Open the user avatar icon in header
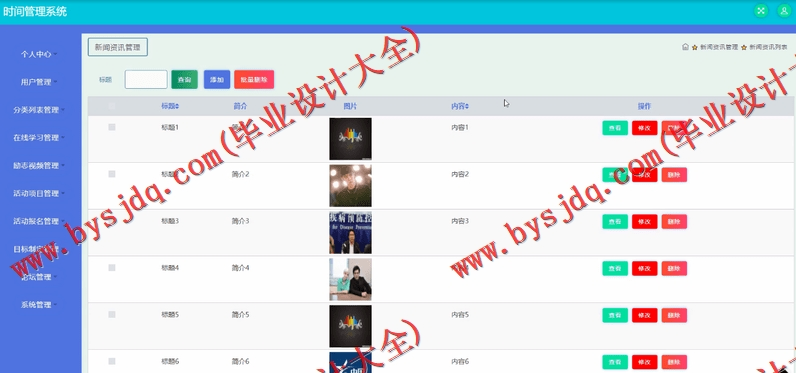This screenshot has width=796, height=373. point(784,11)
